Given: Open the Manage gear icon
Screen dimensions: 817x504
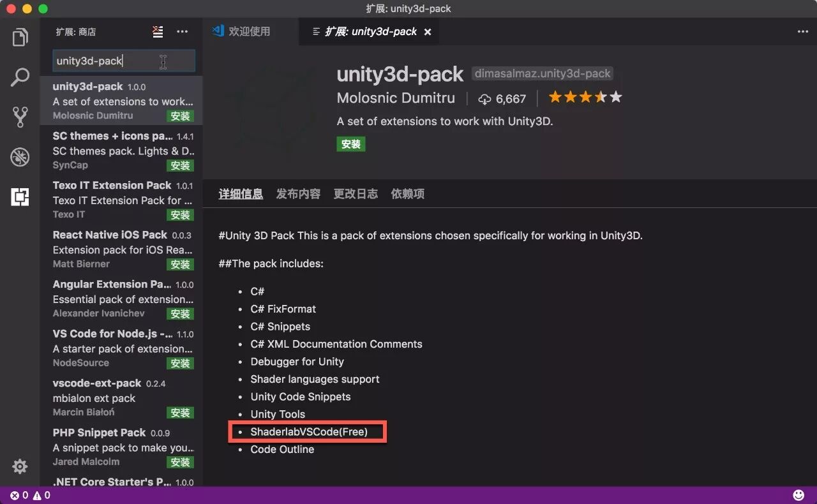Looking at the screenshot, I should pos(20,466).
